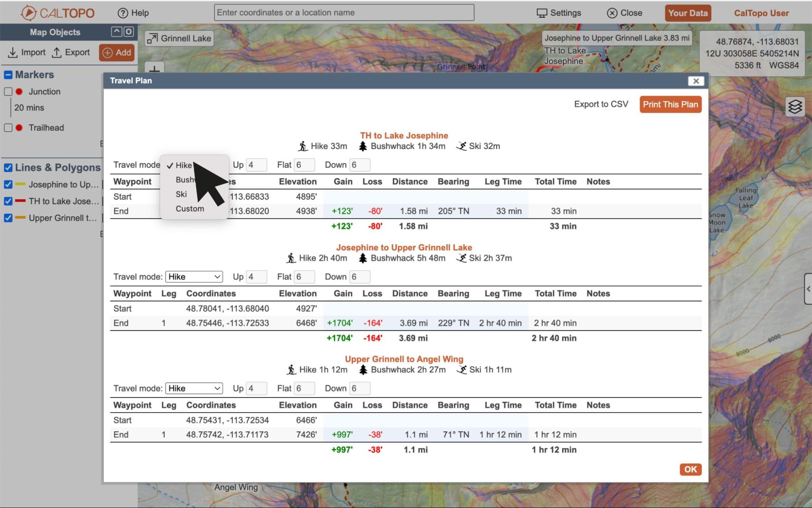
Task: Click the Grinnell Lake popout icon
Action: point(152,39)
